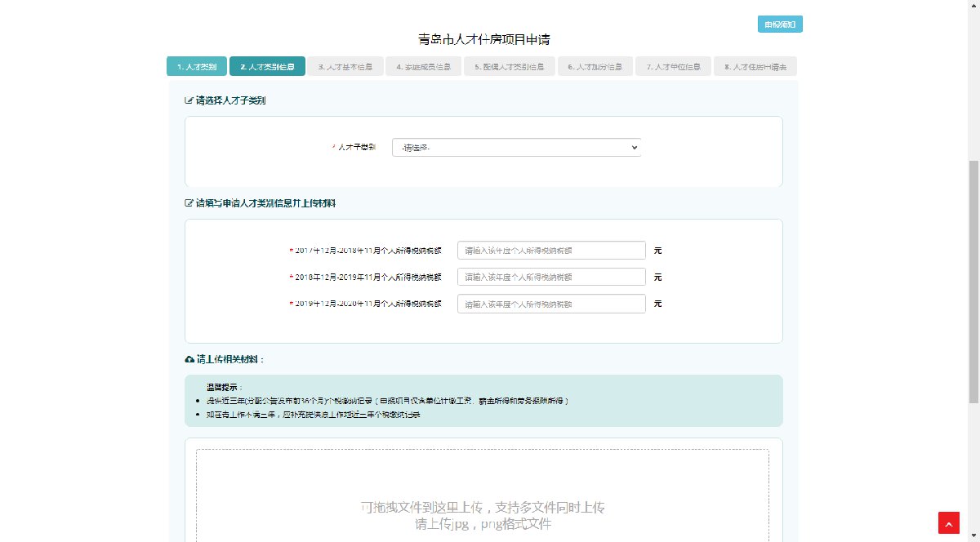Screen dimensions: 980x542
Task: Select step 7. 人才单位信息
Action: coord(674,67)
